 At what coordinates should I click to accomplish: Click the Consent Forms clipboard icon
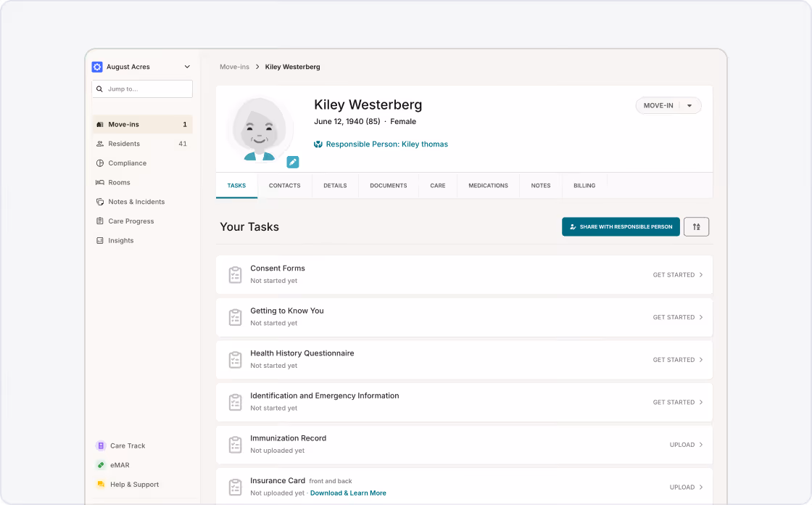pos(235,275)
